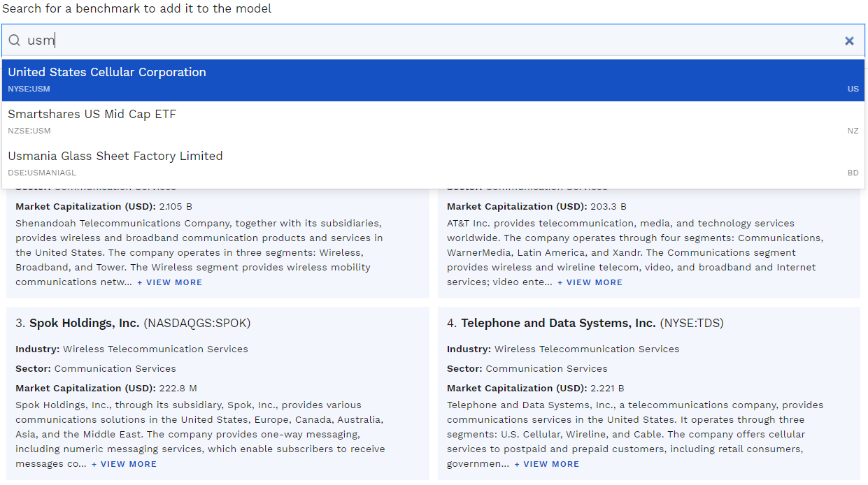Viewport: 868px width, 485px height.
Task: Click the 2.105 B market capitalization value
Action: 176,206
